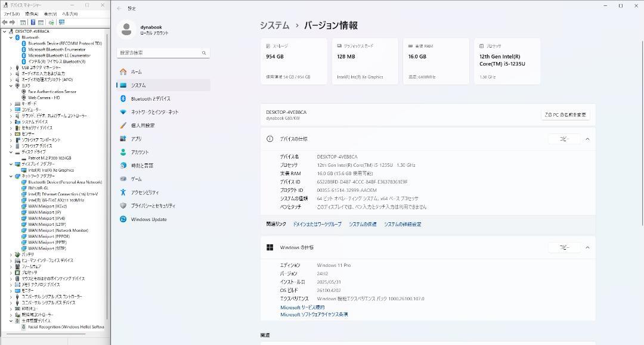Viewport: 644px width, 345px height.
Task: Expand the バッテリ node
Action: (11, 254)
